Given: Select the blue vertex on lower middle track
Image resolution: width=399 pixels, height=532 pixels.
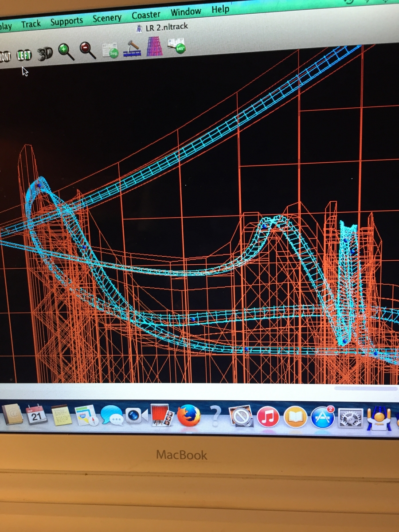Looking at the screenshot, I should pyautogui.click(x=192, y=318).
